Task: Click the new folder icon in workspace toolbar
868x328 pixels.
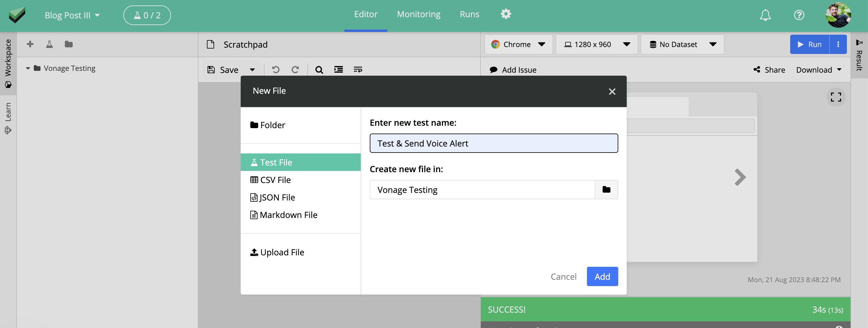Action: pos(69,44)
